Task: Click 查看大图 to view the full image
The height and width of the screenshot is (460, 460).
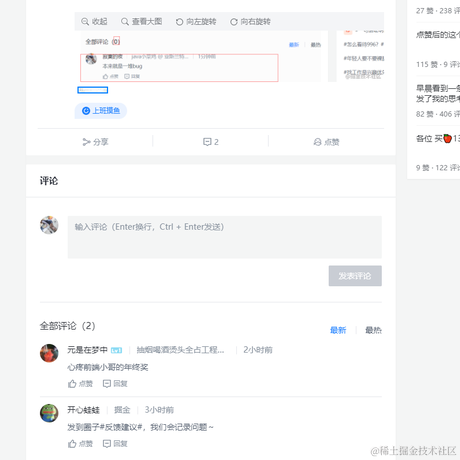Action: [x=142, y=22]
